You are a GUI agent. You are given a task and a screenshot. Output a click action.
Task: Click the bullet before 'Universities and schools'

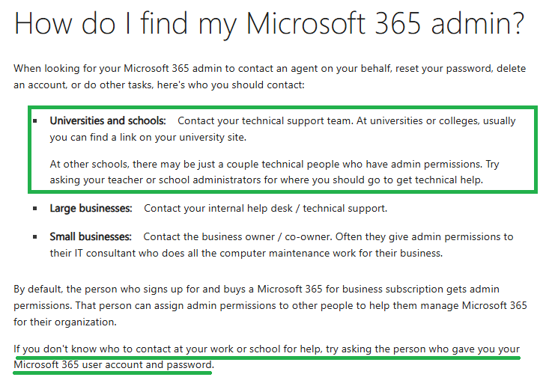coord(35,121)
